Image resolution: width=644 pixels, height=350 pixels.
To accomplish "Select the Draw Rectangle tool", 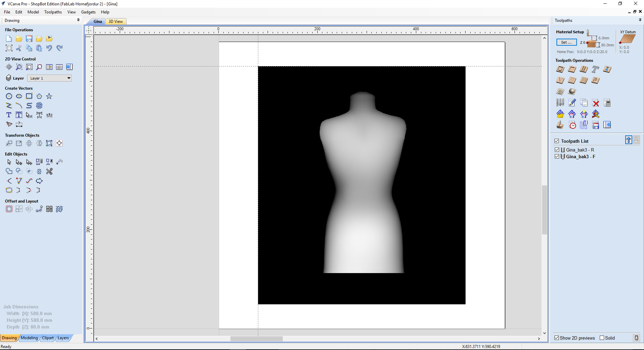I will point(29,96).
